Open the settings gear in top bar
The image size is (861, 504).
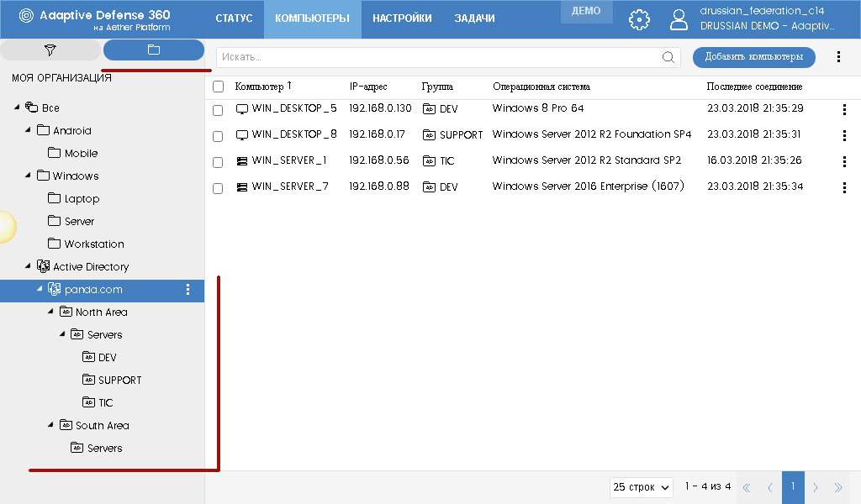click(x=639, y=19)
